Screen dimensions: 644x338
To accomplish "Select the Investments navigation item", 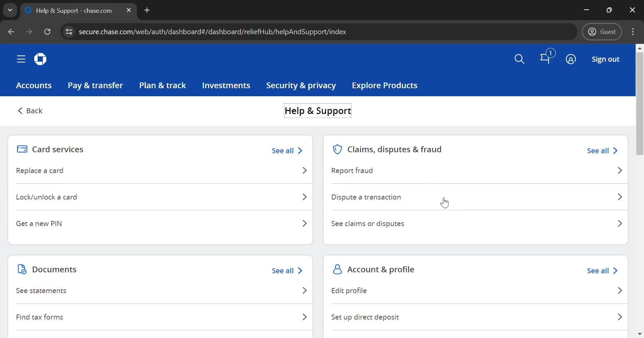I will click(x=226, y=86).
